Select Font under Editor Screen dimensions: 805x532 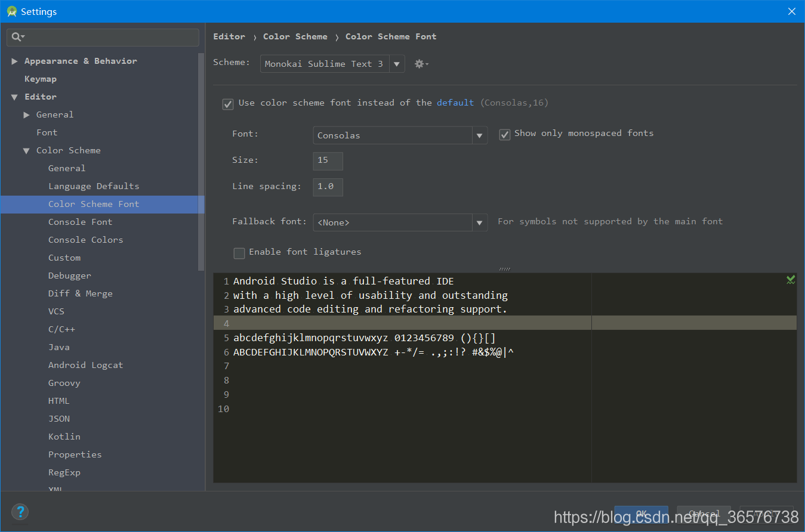coord(47,132)
